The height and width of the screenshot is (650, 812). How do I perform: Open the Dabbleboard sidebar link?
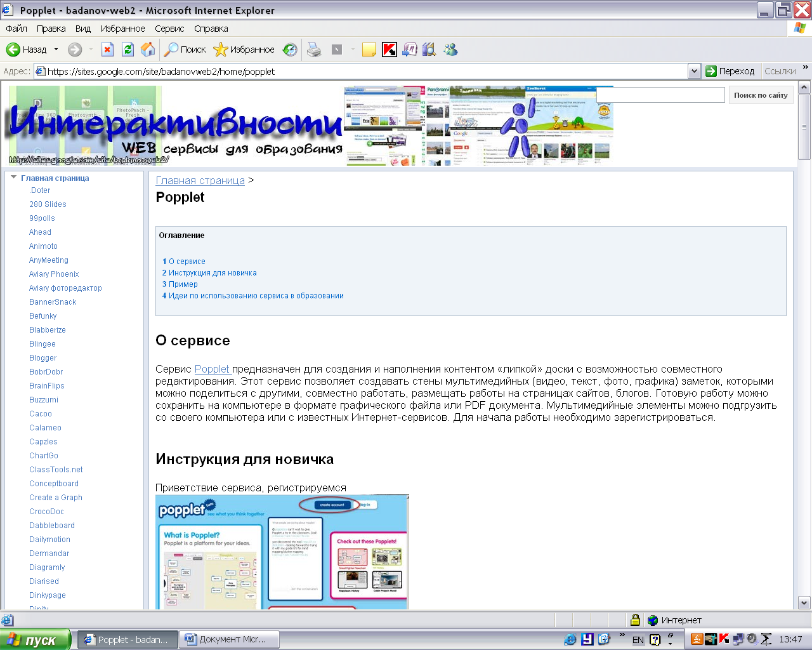[x=52, y=526]
